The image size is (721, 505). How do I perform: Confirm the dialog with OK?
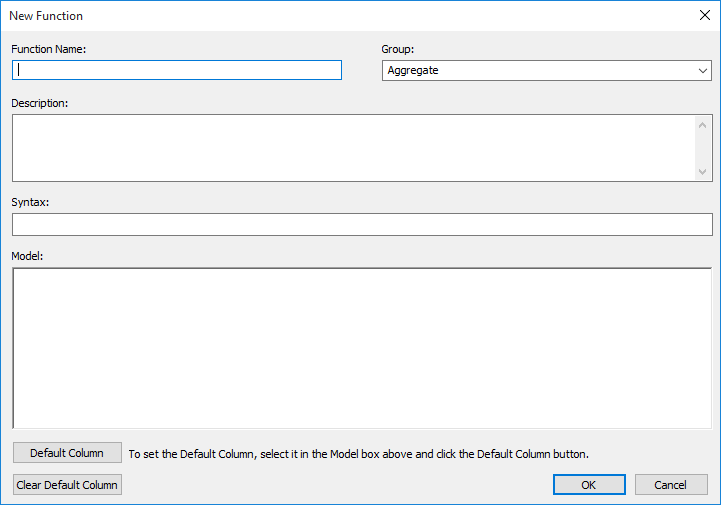(x=589, y=485)
